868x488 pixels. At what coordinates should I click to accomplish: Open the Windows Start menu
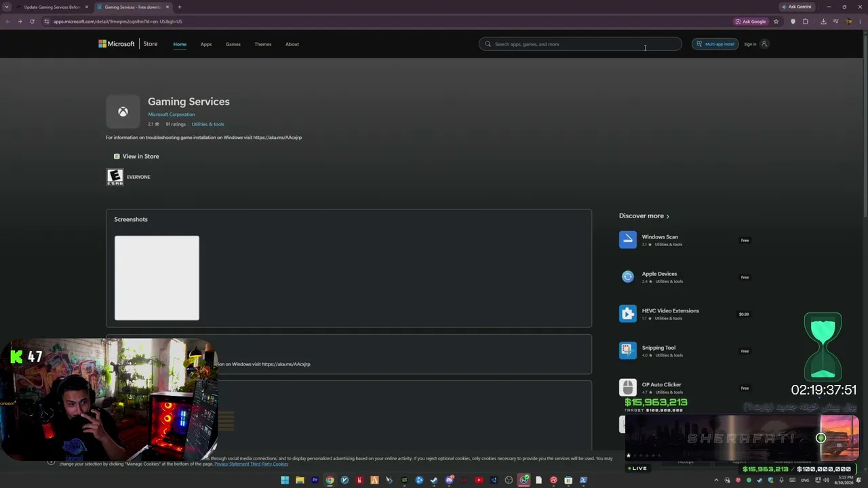[285, 481]
